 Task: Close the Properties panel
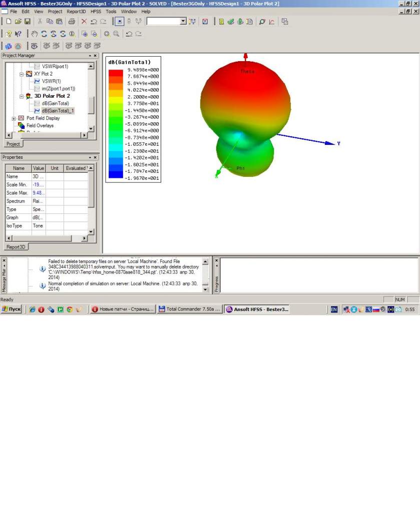95,157
